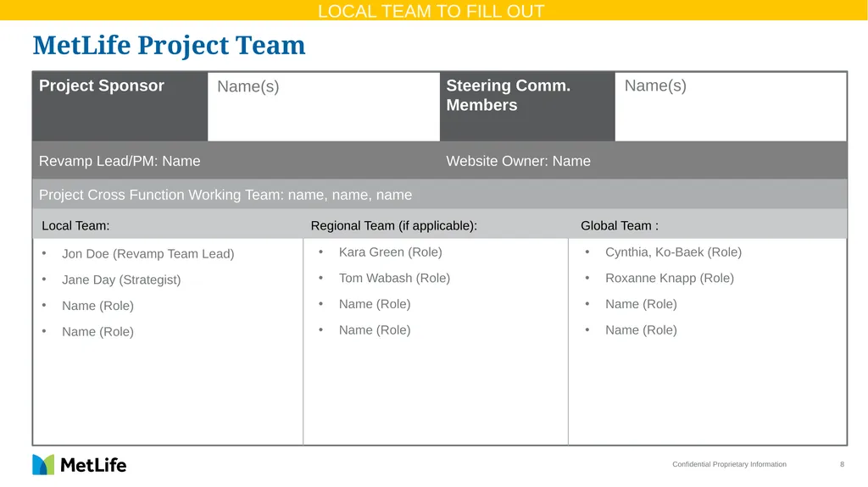Click the 'Project Cross Function Working Team' row
868x487 pixels.
click(440, 194)
